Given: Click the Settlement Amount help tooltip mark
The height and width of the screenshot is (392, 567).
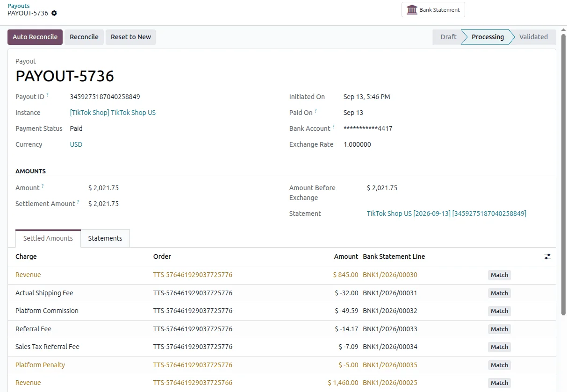Looking at the screenshot, I should pos(78,202).
